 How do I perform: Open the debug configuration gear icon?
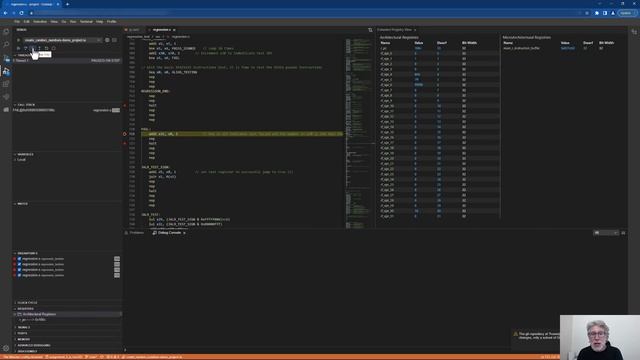[107, 40]
